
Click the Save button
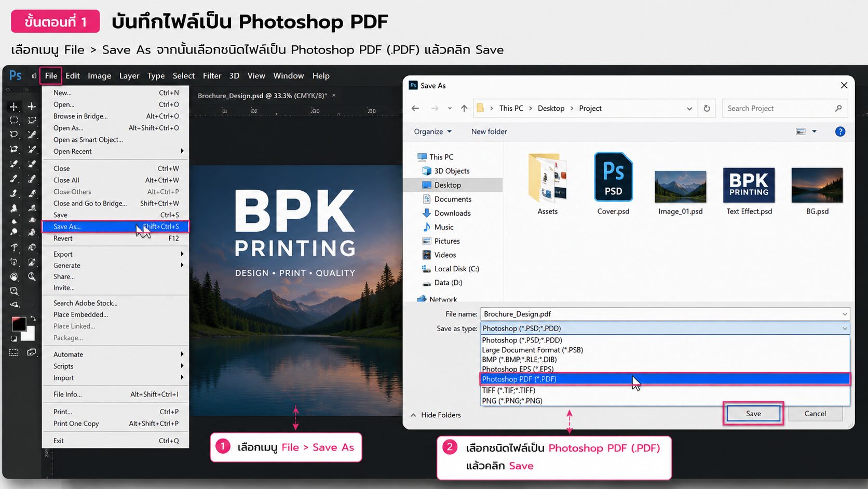pos(753,414)
